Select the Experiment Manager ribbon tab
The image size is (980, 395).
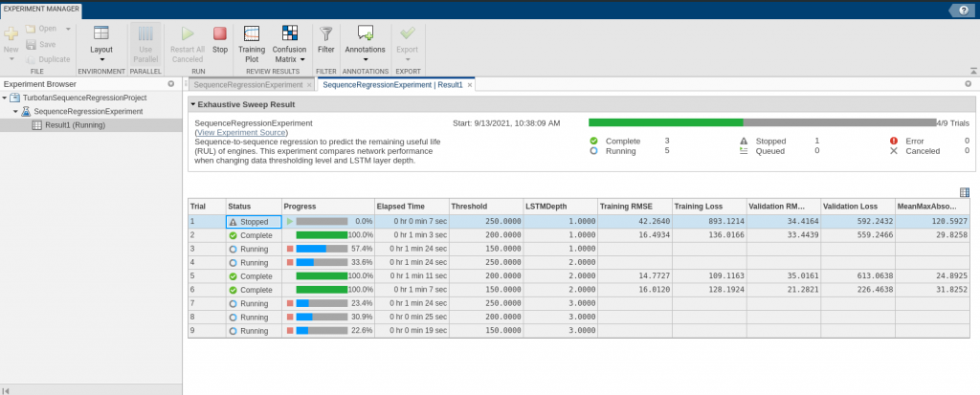[x=41, y=10]
